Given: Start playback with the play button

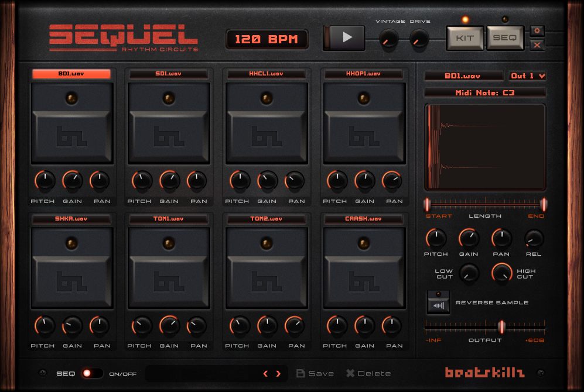Looking at the screenshot, I should (x=344, y=37).
